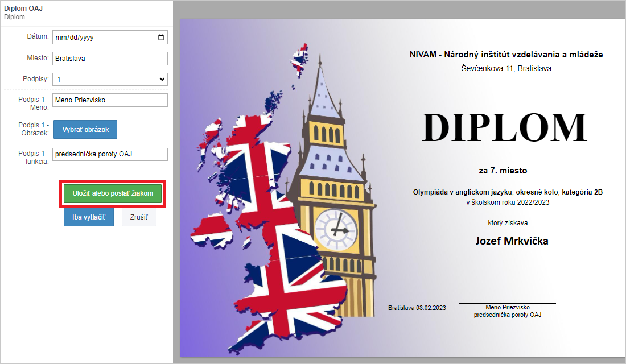
Task: Click the 'Diplom OAJ' panel title
Action: tap(23, 9)
